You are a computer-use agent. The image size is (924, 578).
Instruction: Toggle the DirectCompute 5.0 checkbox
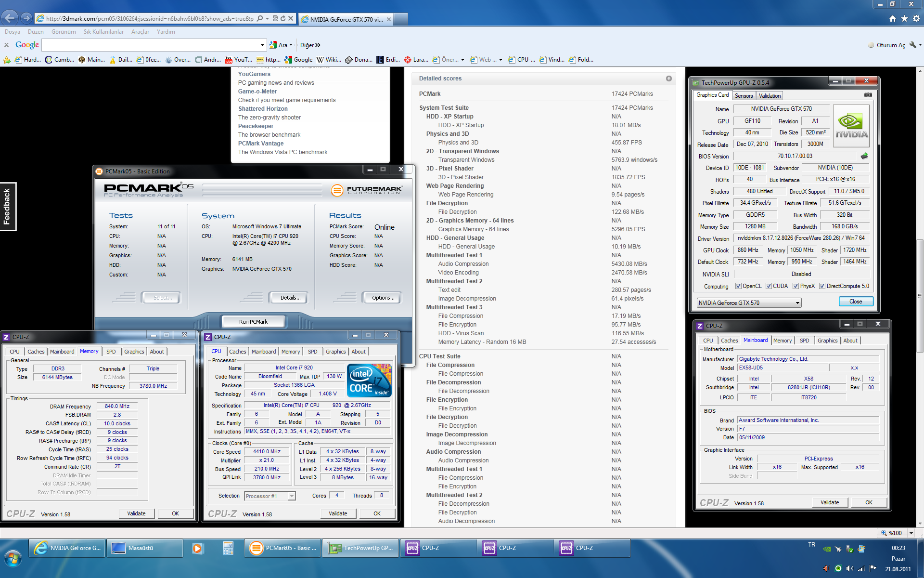click(x=822, y=286)
